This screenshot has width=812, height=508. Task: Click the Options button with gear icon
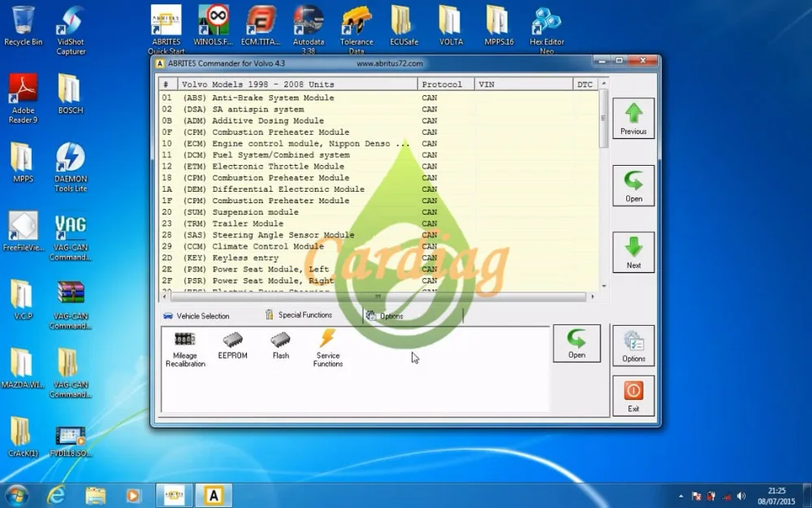[x=633, y=345]
